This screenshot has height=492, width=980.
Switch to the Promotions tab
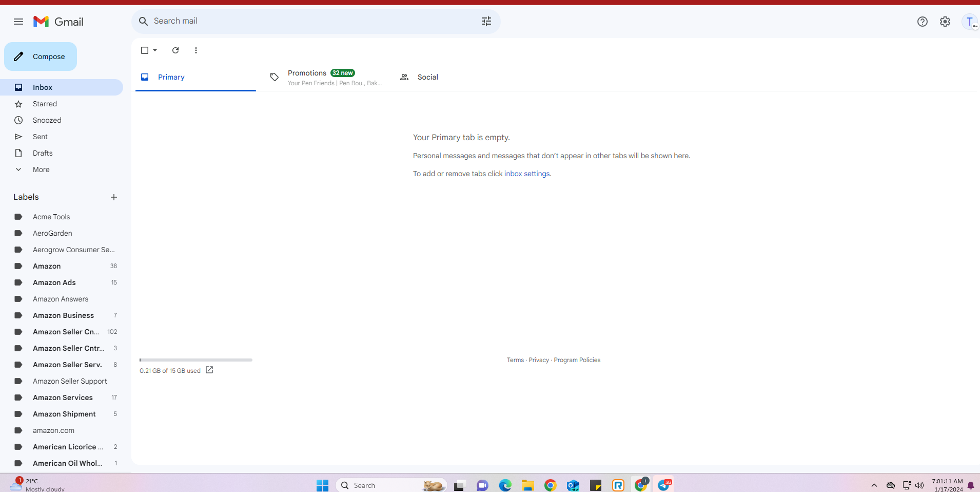click(327, 77)
